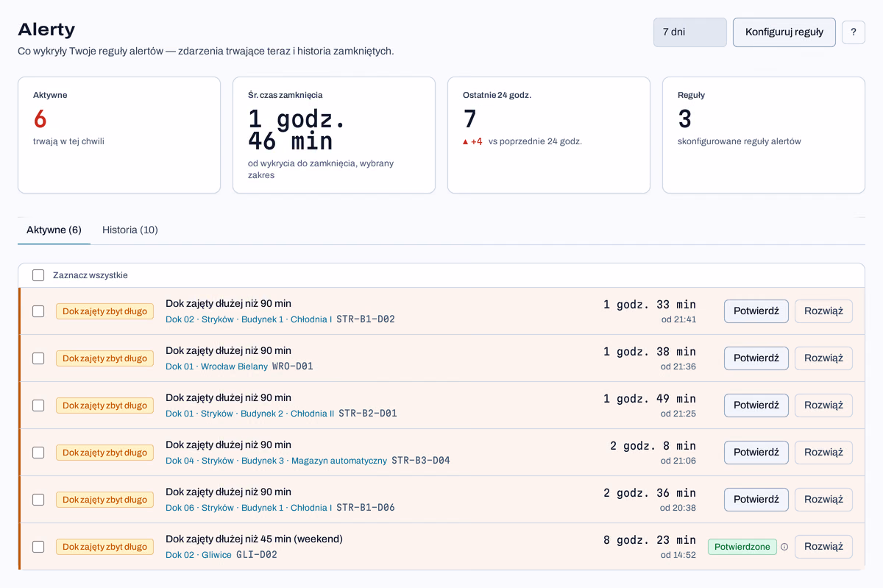
Task: Click the info icon beside the Potwierdzone badge
Action: (x=784, y=547)
